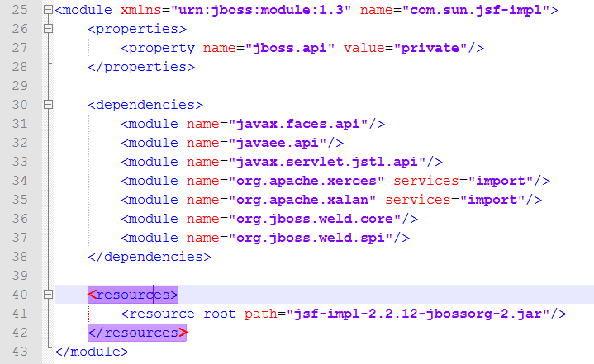
Task: Place cursor in "com.sun.jsf-impl" name value
Action: tap(478, 10)
